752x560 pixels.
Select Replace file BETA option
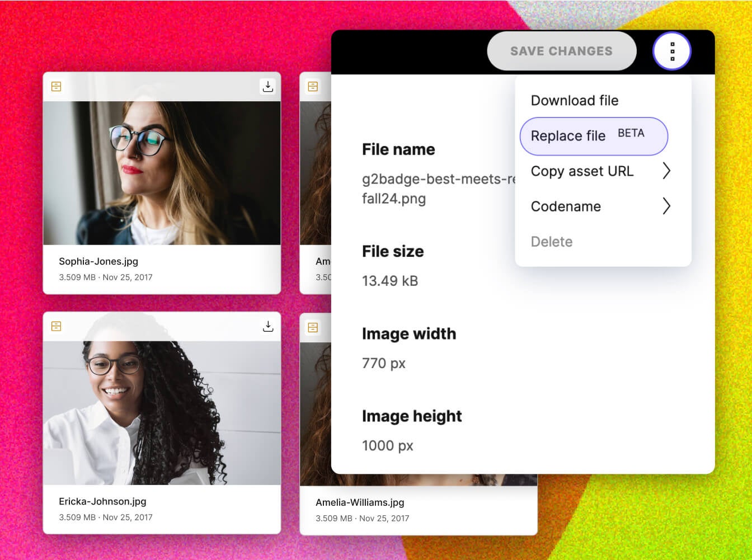594,136
